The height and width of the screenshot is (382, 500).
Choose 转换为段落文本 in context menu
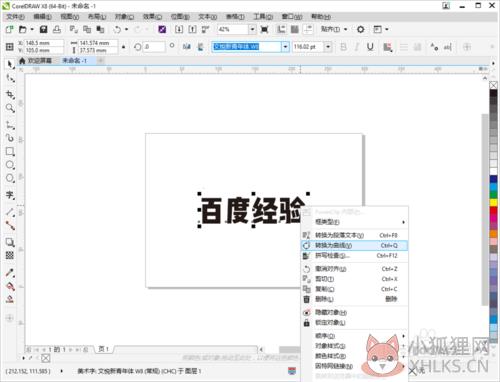[354, 235]
